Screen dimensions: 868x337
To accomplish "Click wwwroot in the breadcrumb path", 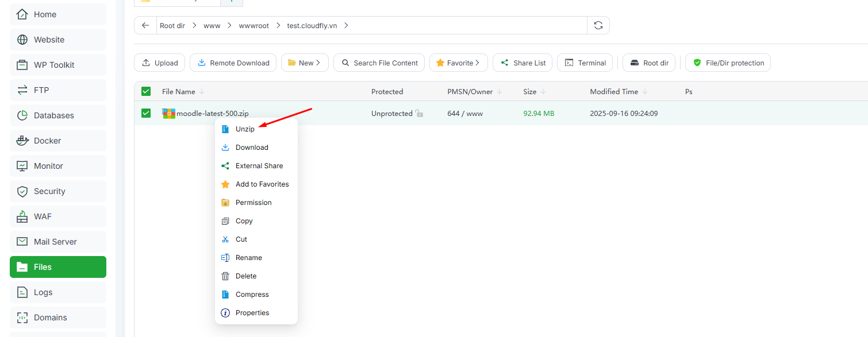I will (x=254, y=26).
